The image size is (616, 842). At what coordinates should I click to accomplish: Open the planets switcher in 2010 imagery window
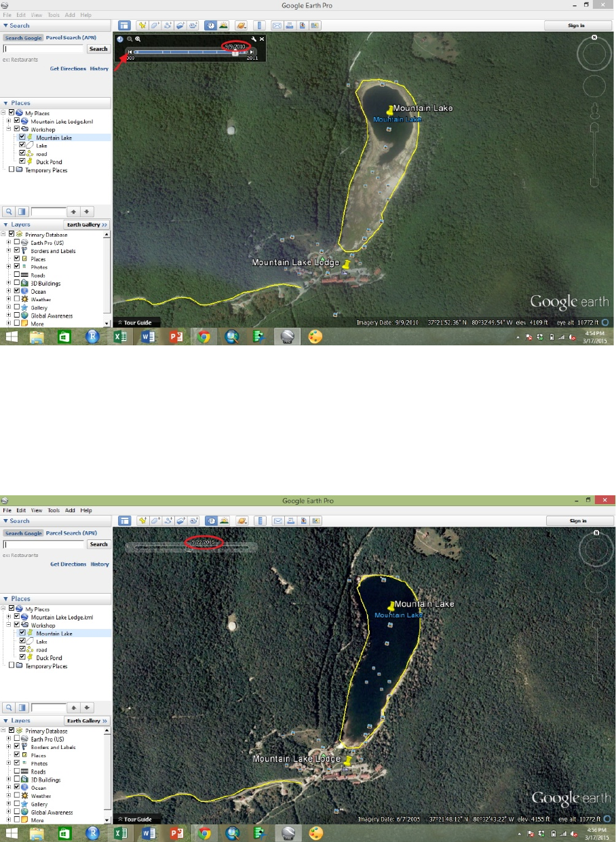(x=242, y=26)
